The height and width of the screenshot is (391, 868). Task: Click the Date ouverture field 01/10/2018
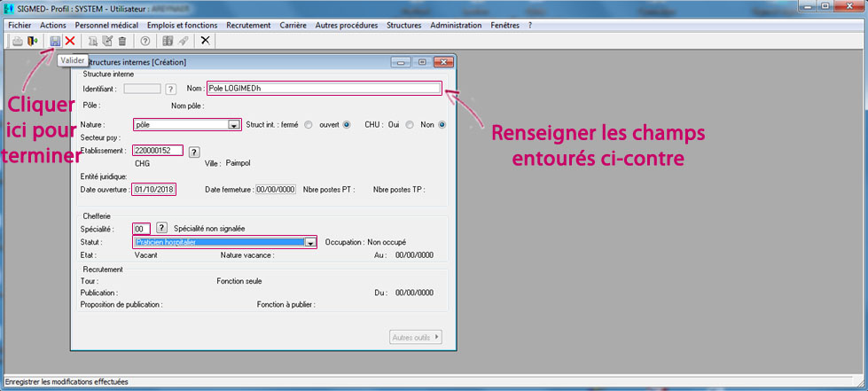[x=152, y=190]
